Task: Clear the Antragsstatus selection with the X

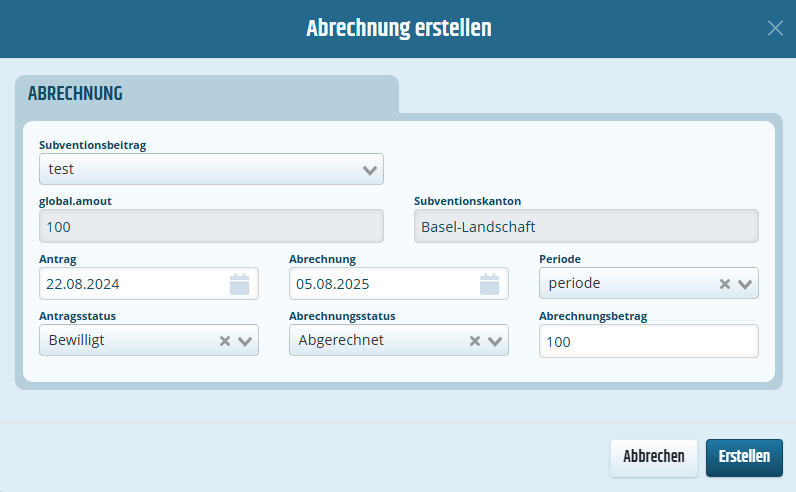Action: [x=225, y=341]
